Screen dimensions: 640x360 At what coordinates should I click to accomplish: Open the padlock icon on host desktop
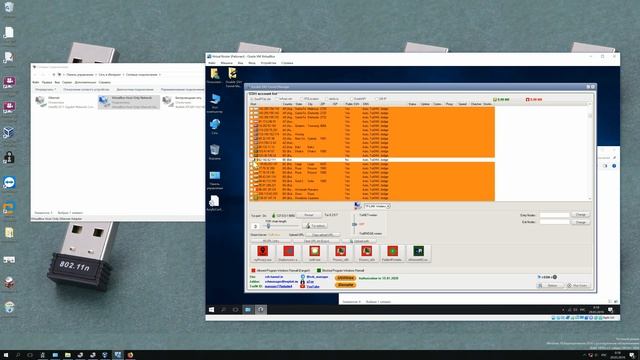coord(9,157)
